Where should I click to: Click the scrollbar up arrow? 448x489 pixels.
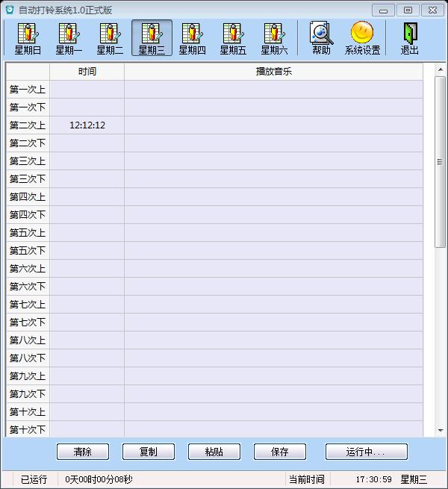pos(441,69)
